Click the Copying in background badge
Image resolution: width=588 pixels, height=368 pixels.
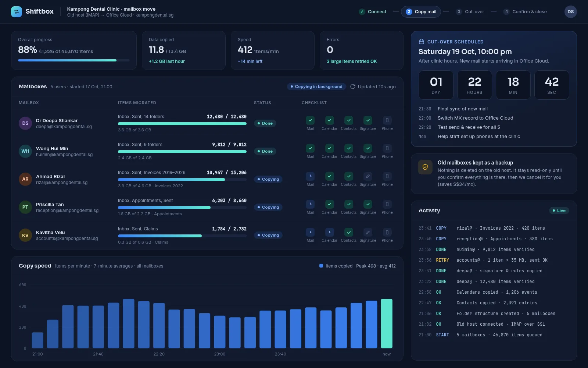[316, 86]
